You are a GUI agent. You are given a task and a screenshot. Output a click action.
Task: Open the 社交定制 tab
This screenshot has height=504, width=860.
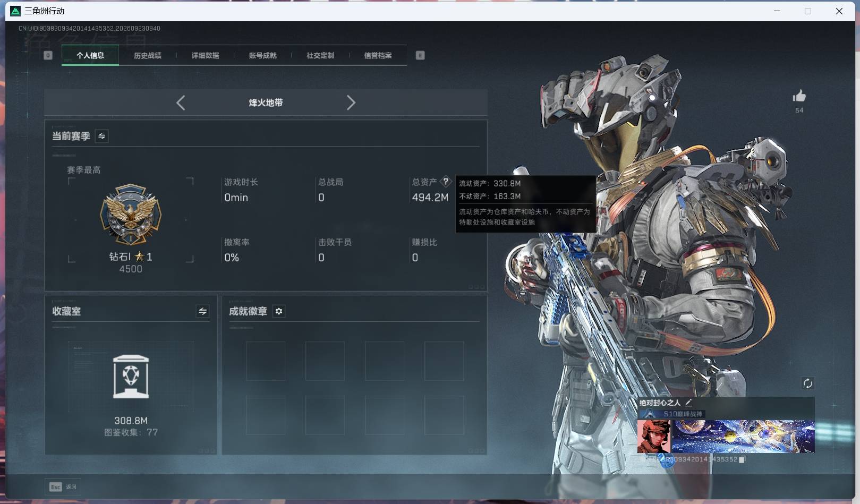tap(320, 55)
